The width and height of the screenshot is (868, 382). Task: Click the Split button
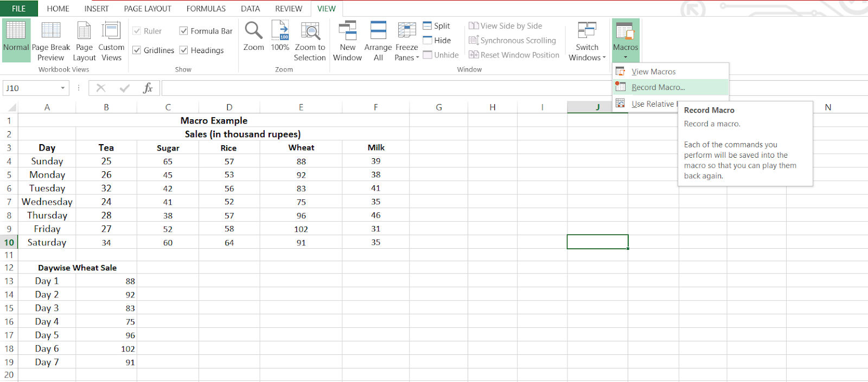[437, 25]
